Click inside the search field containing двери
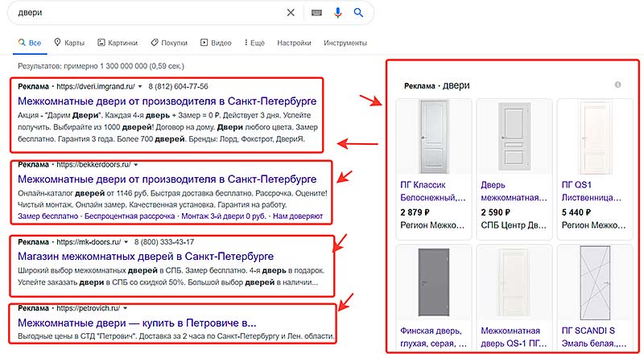 pos(145,13)
